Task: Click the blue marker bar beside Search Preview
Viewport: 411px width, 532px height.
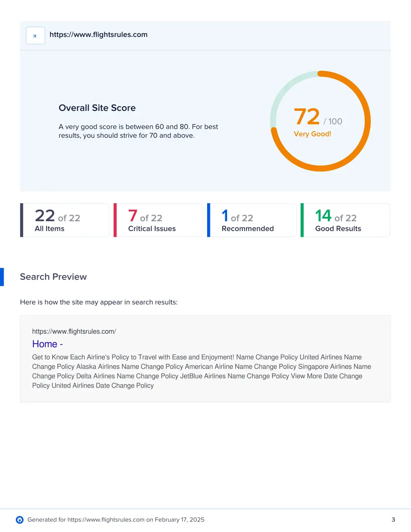Action: click(2, 277)
